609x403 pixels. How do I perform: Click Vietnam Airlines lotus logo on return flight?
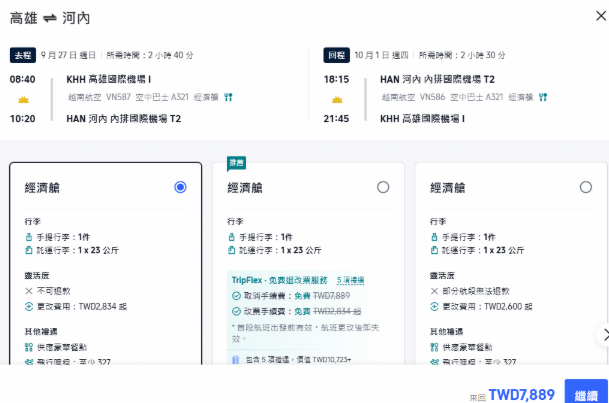[x=337, y=100]
